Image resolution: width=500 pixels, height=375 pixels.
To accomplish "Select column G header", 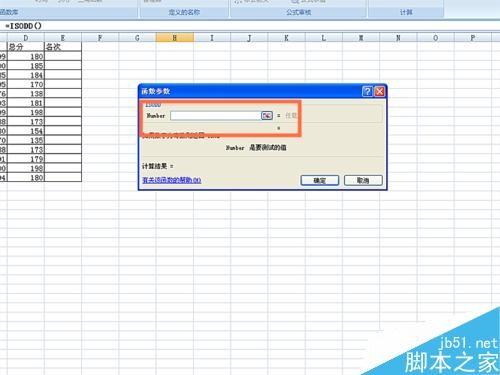I will [x=137, y=38].
